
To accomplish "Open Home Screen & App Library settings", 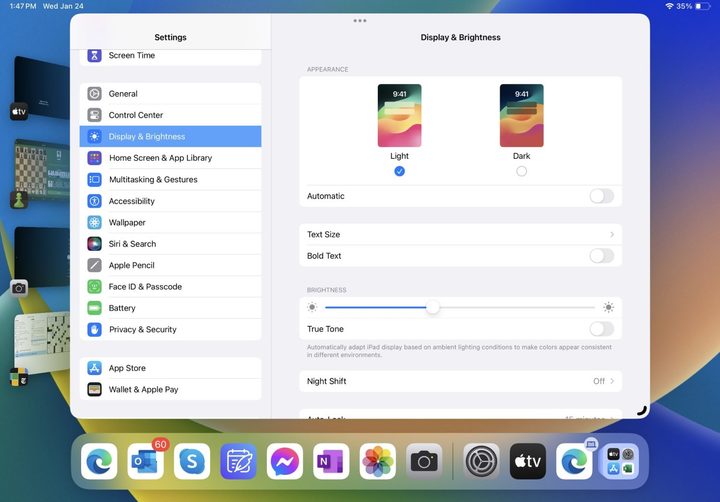I will [170, 158].
